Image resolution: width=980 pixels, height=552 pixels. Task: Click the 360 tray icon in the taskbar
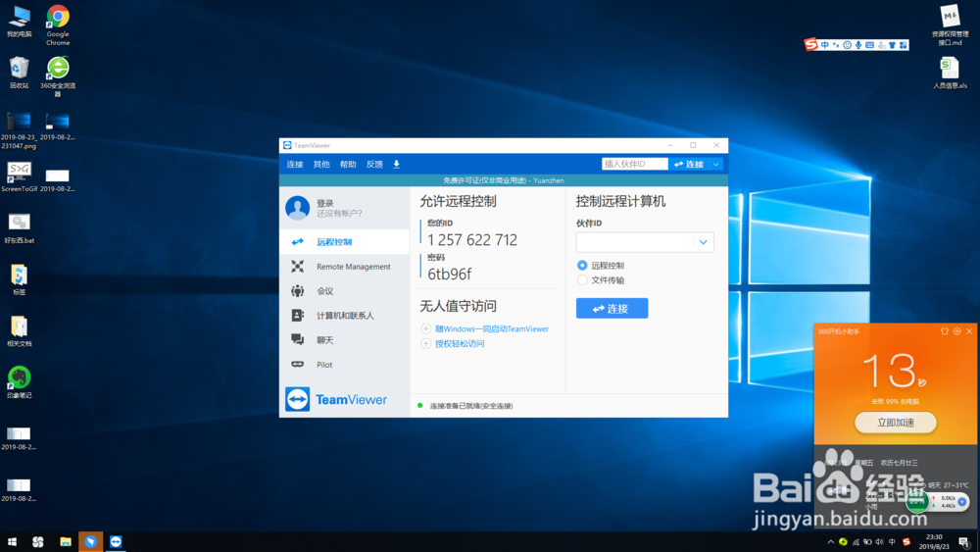click(843, 542)
